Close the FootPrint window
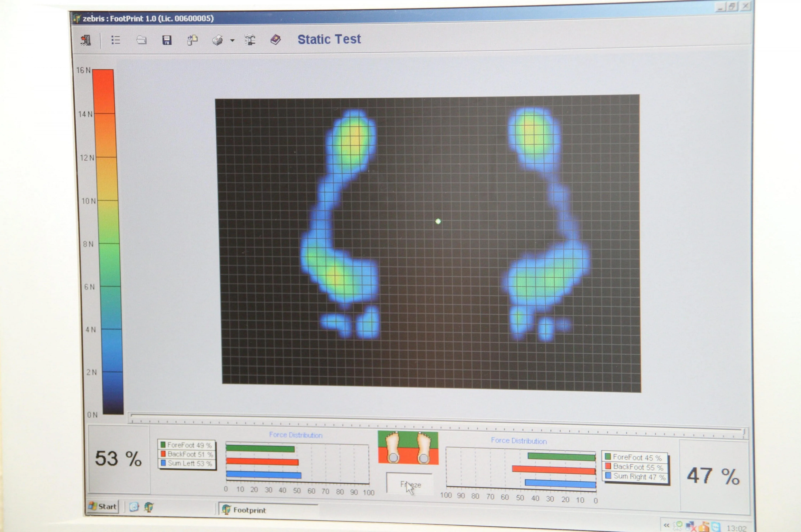Viewport: 801px width, 532px height. [x=745, y=6]
